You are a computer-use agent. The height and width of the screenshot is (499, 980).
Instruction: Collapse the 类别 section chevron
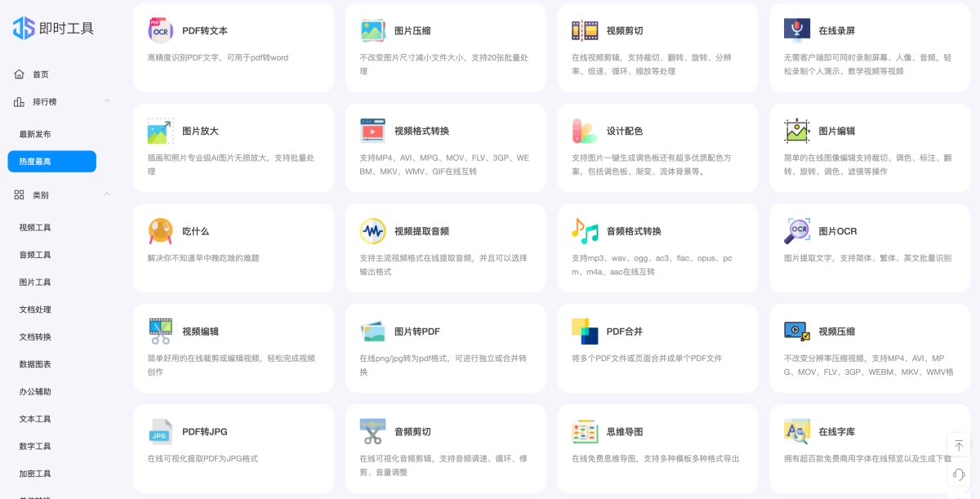pyautogui.click(x=107, y=195)
